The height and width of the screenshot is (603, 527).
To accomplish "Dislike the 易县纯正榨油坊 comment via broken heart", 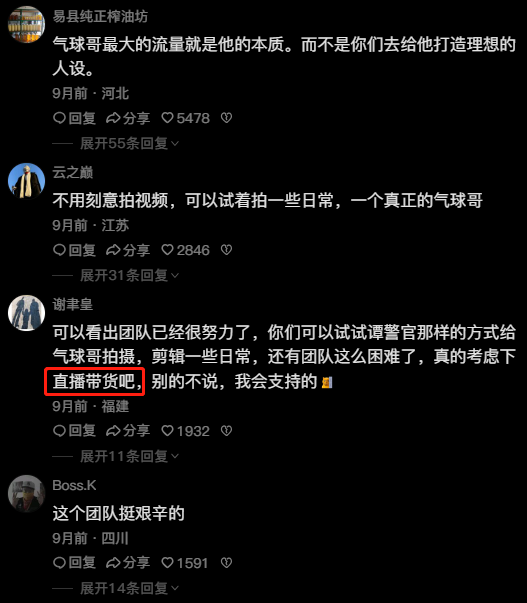I will pyautogui.click(x=226, y=118).
